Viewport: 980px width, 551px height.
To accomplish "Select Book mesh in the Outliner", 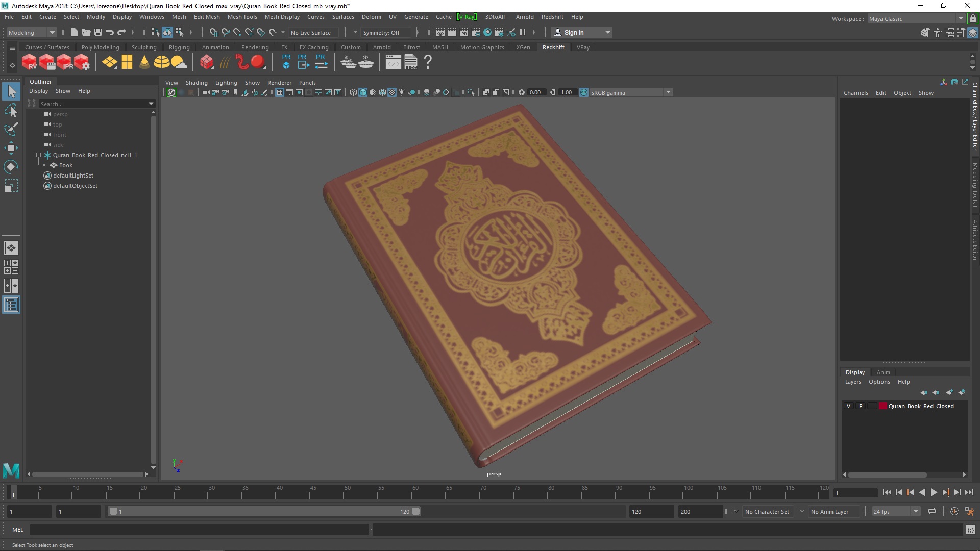I will pos(66,165).
